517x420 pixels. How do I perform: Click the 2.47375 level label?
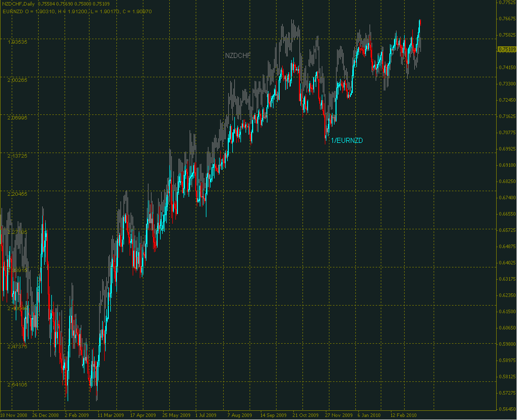point(17,346)
